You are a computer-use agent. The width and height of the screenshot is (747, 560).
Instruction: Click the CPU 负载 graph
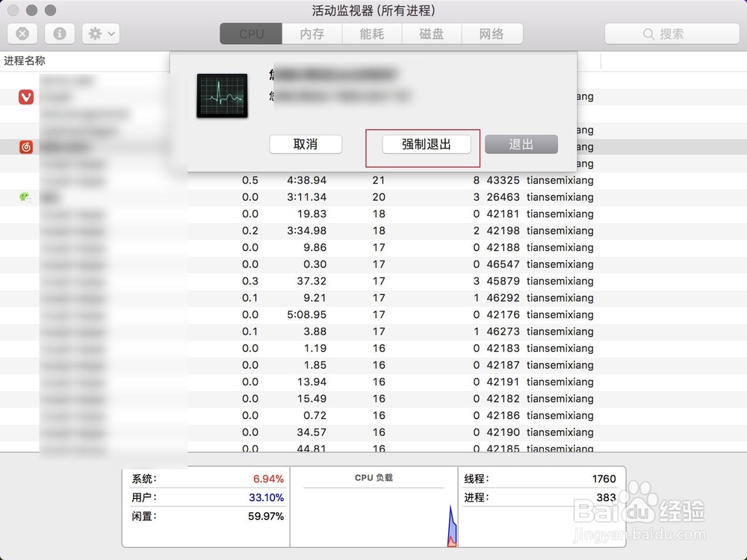tap(374, 508)
